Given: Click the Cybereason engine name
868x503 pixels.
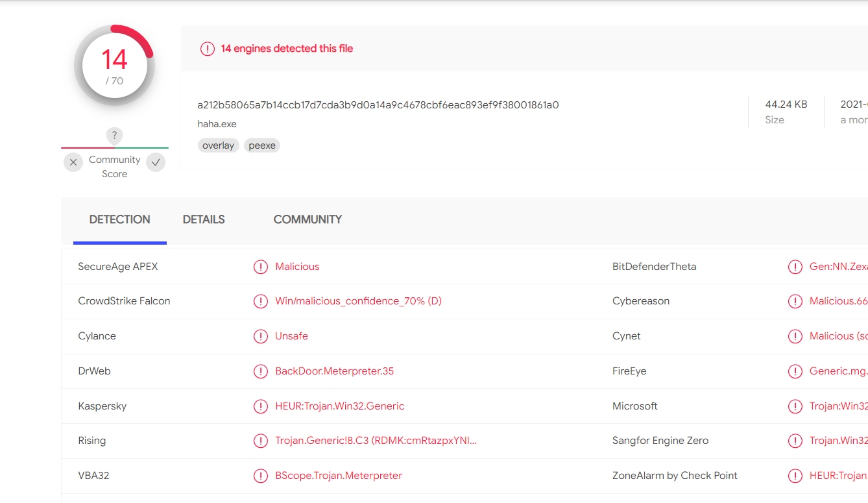Looking at the screenshot, I should coord(641,301).
